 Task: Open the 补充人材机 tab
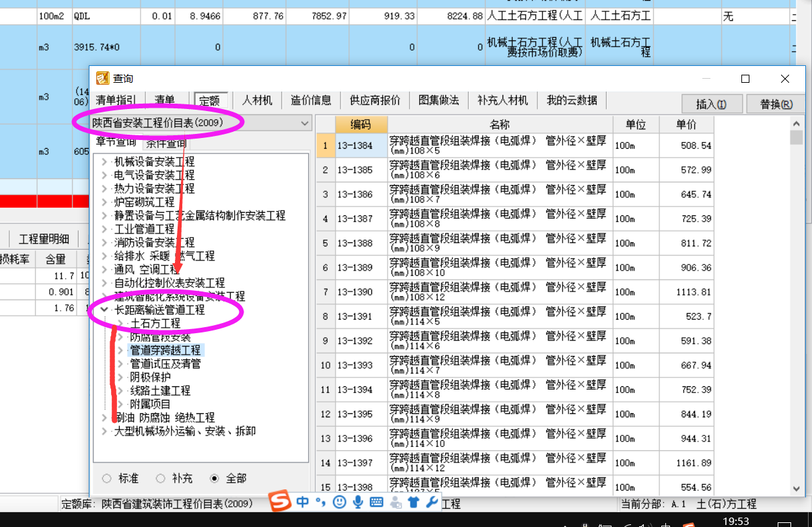point(503,100)
